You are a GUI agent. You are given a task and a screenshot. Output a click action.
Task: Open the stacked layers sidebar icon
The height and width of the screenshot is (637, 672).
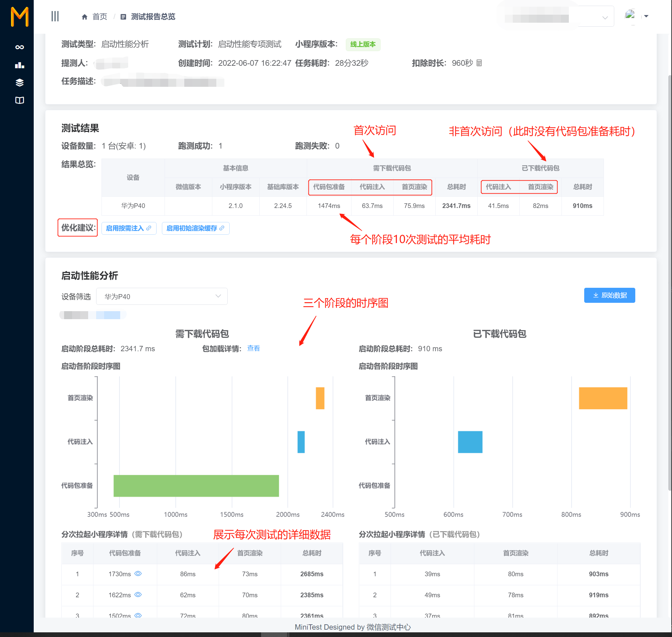point(19,82)
